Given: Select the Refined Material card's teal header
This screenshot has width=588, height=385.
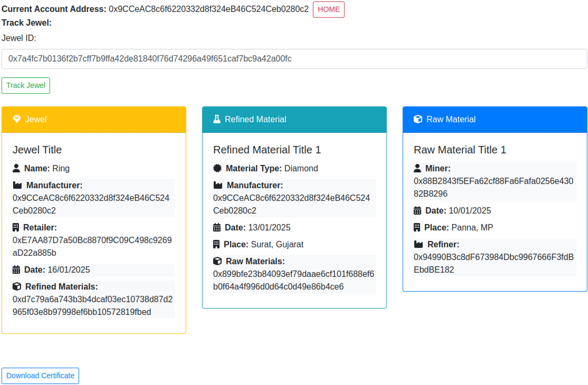Looking at the screenshot, I should (x=294, y=119).
